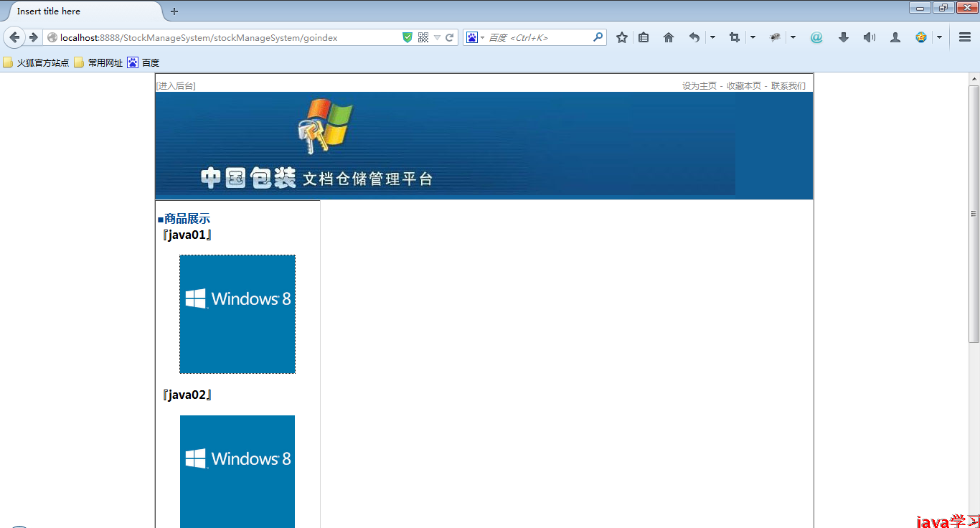Click the 『java01』 product title
The height and width of the screenshot is (528, 980).
[187, 235]
